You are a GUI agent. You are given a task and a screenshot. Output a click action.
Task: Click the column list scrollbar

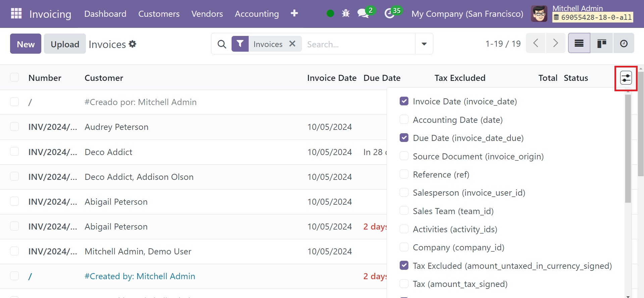[628, 148]
